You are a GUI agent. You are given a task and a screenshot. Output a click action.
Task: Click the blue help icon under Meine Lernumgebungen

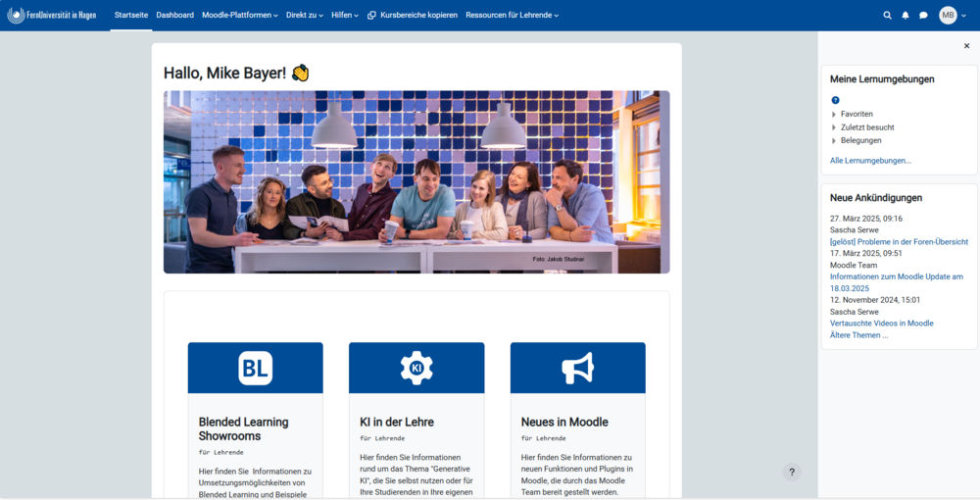[835, 100]
